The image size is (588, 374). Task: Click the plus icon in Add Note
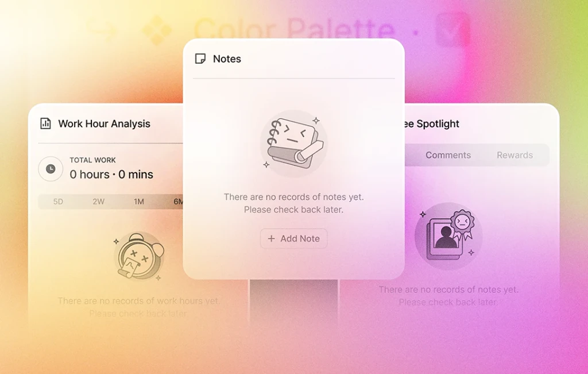[271, 238]
